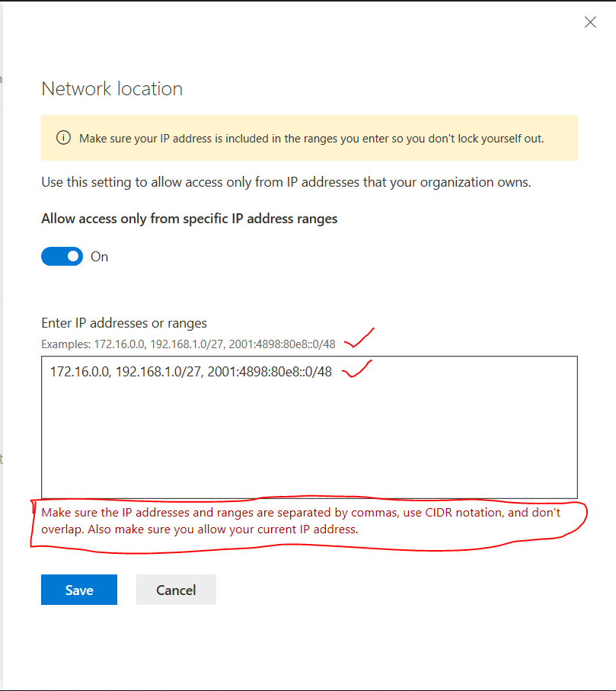Click the Save button
This screenshot has height=691, width=616.
(x=78, y=590)
